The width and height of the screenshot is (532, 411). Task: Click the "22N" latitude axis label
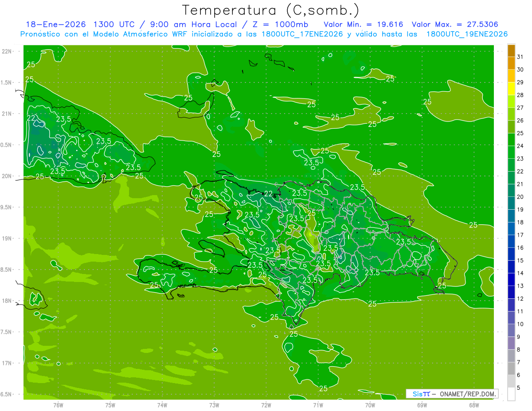point(7,51)
